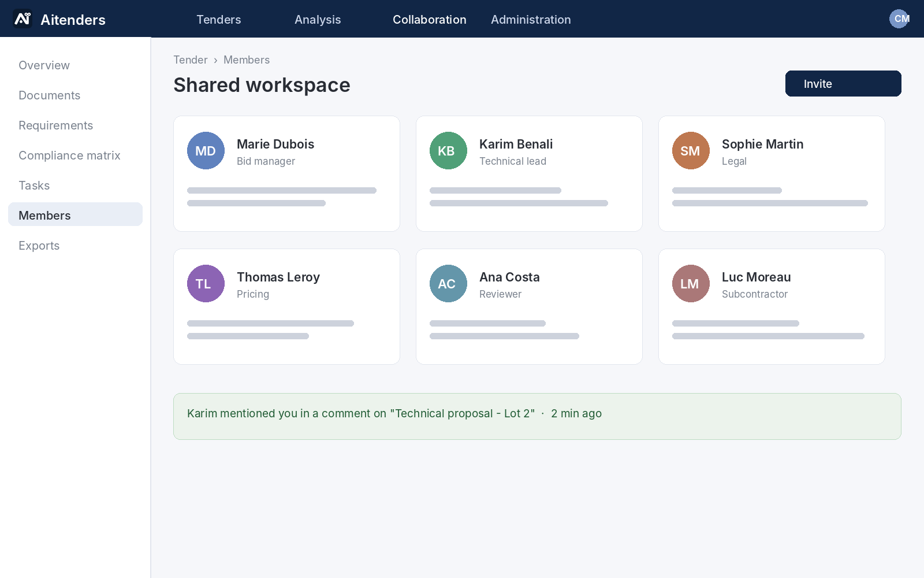Click the Pricing role label
This screenshot has width=924, height=578.
tap(253, 294)
